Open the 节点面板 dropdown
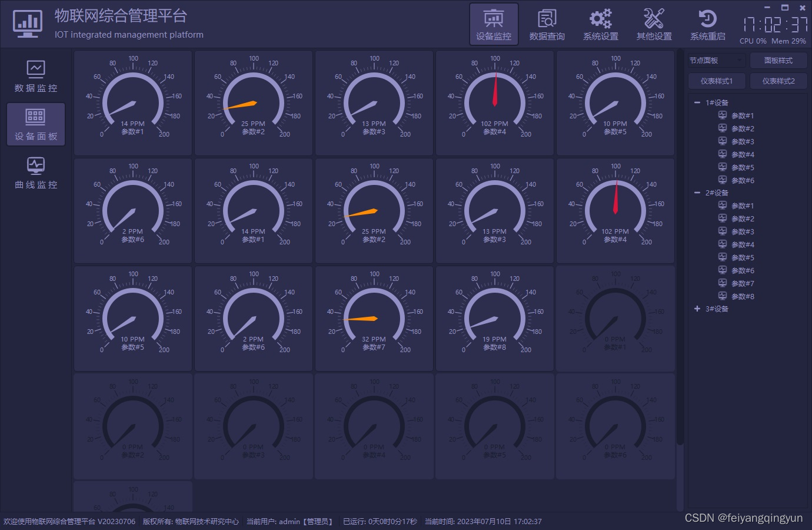This screenshot has height=530, width=812. [x=717, y=61]
